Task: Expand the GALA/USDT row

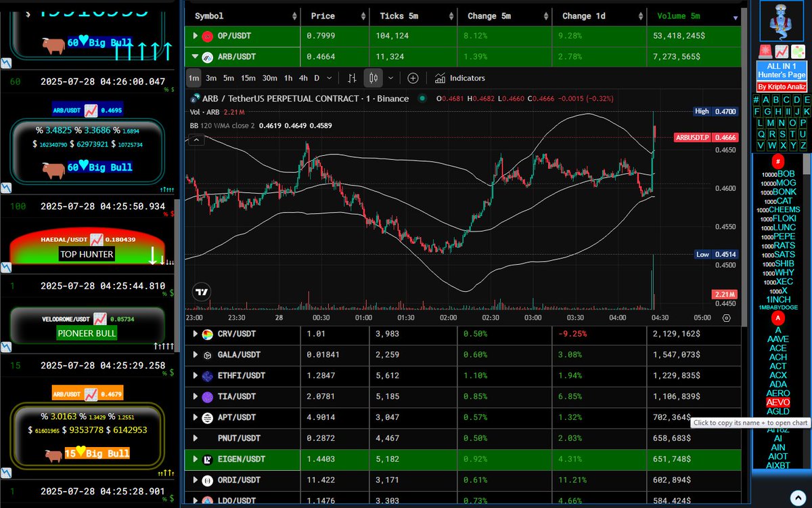Action: [x=196, y=355]
